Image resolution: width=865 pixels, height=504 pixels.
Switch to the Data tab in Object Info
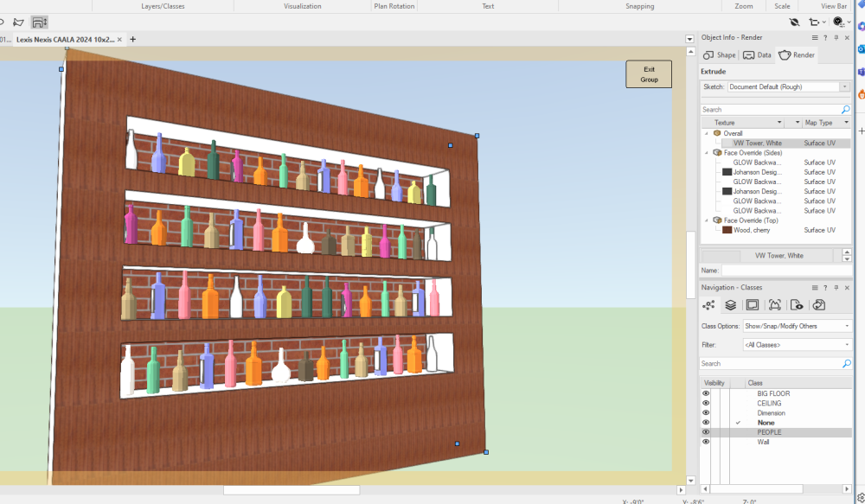(757, 54)
